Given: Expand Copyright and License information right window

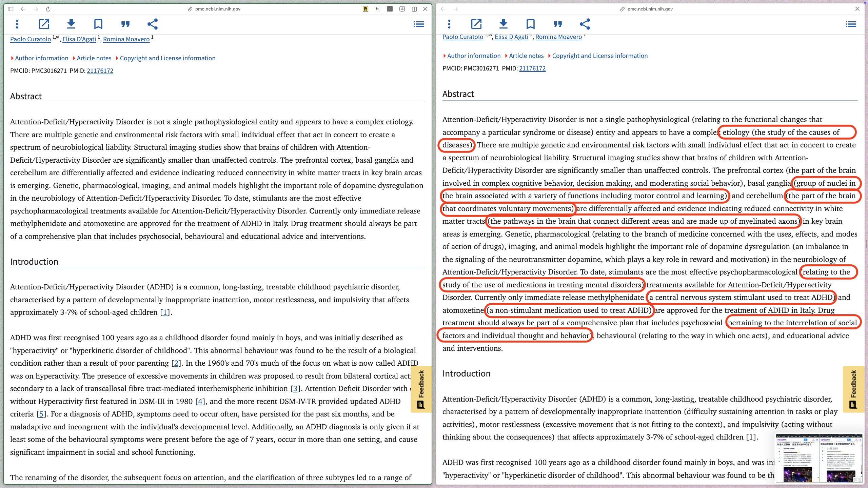Looking at the screenshot, I should pyautogui.click(x=598, y=56).
